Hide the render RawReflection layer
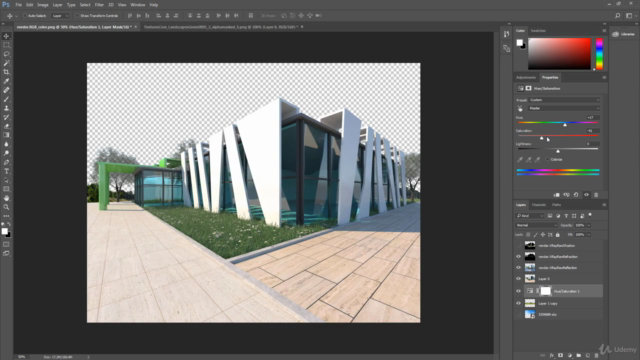The image size is (640, 360). point(519,268)
